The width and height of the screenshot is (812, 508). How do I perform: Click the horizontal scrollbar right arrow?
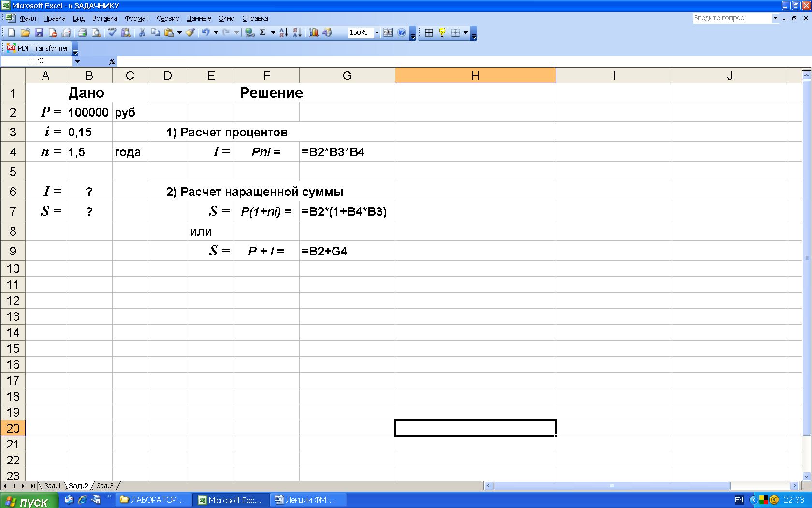coord(794,486)
